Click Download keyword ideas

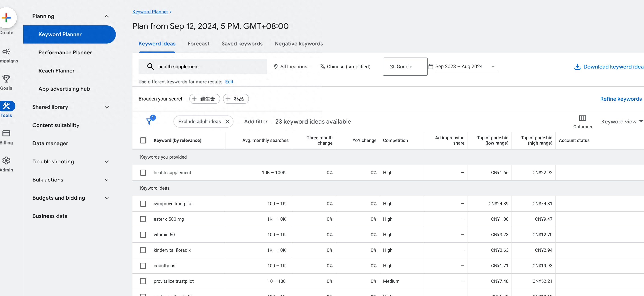coord(609,67)
